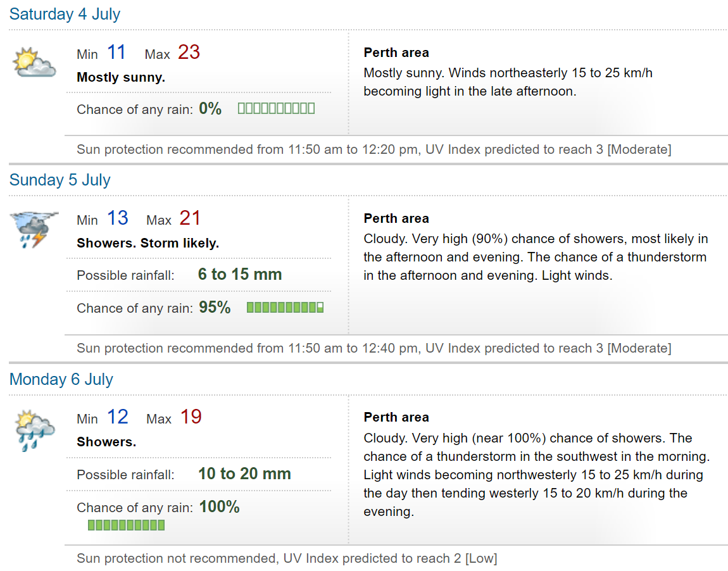Screen dimensions: 728x571
Task: Click the '10 to 20 mm' possible rainfall value
Action: click(x=245, y=474)
